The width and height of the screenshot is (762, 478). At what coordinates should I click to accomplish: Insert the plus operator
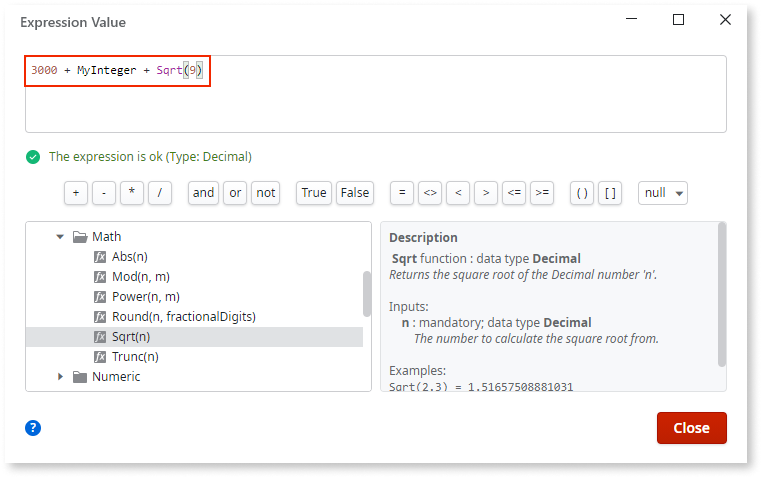[76, 193]
